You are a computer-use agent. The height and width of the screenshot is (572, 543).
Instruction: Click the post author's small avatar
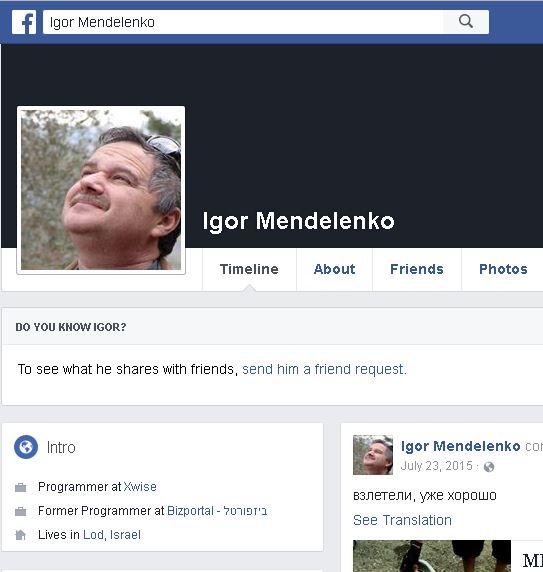pos(373,455)
